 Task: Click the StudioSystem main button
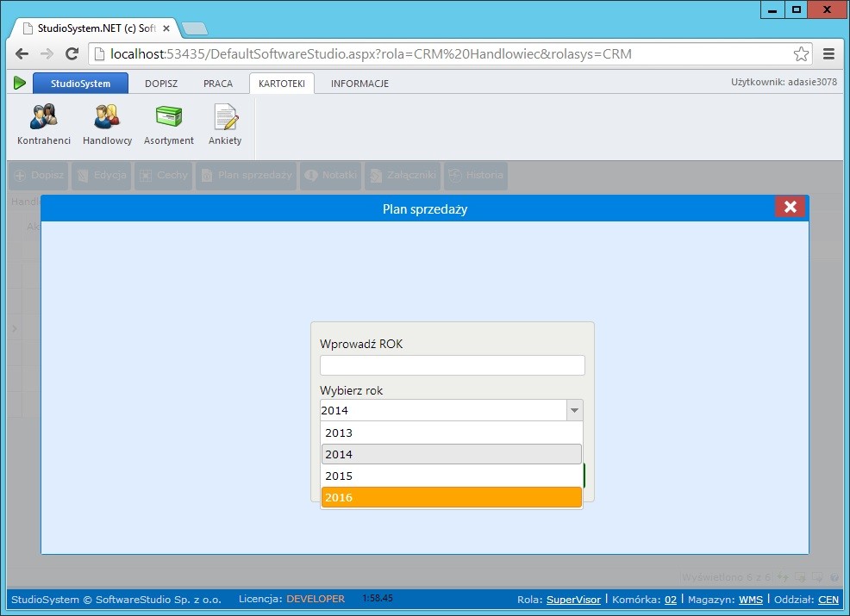80,84
